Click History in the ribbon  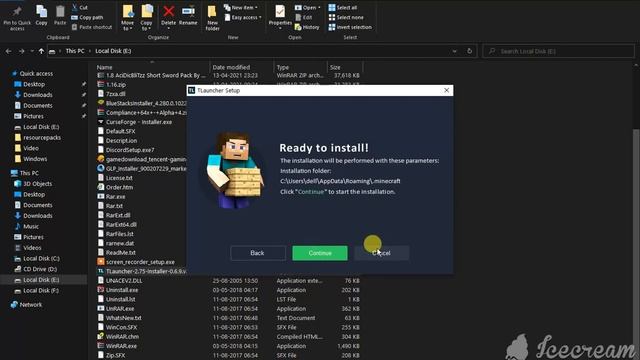(x=307, y=27)
